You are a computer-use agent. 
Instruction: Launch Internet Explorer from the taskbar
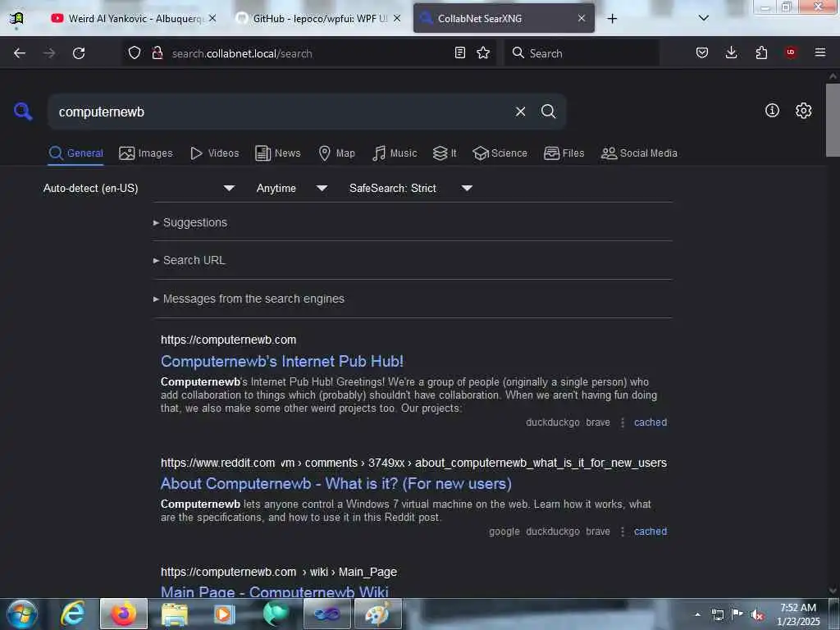[72, 614]
